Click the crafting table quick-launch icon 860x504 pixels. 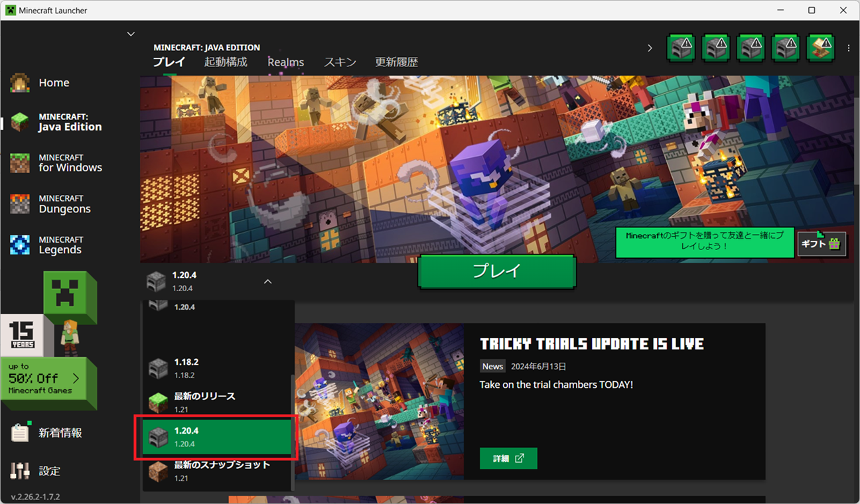pos(820,48)
